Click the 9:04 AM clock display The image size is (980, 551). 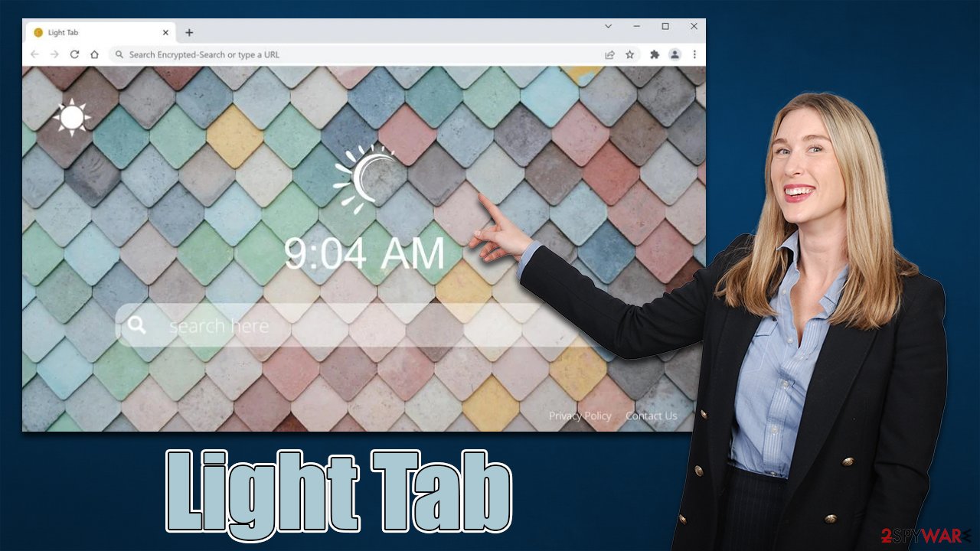(364, 253)
